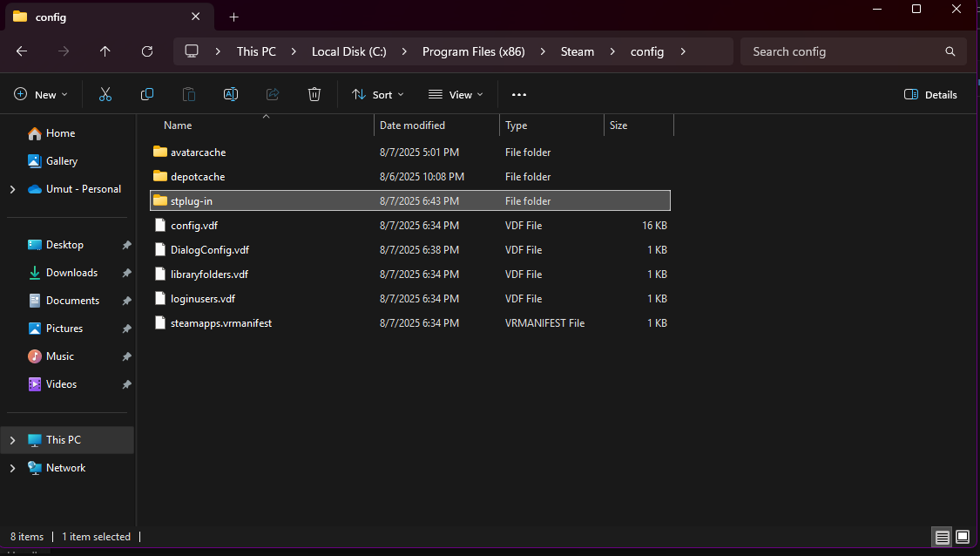Open the View dropdown menu
The width and height of the screenshot is (980, 556).
pos(456,94)
